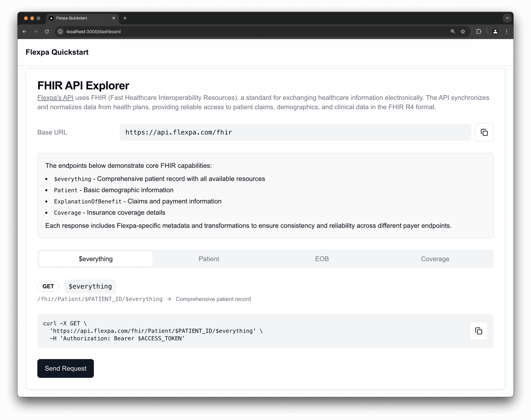Open the browser extensions menu

[479, 31]
